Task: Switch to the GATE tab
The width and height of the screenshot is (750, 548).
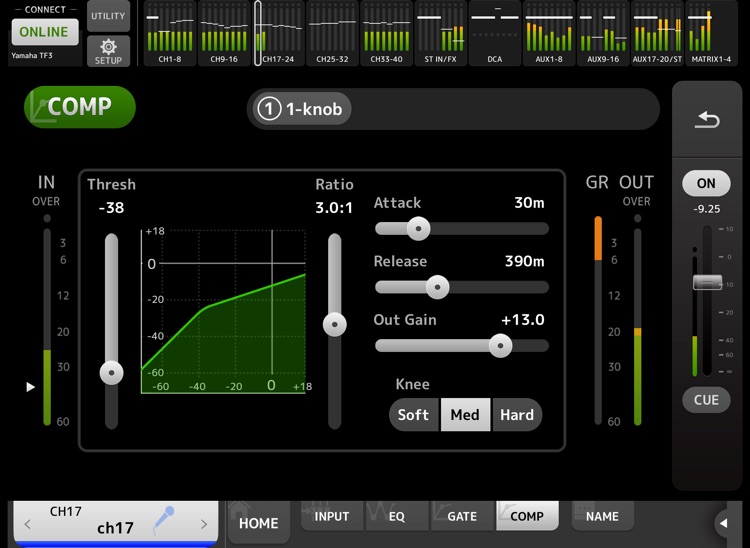Action: click(x=462, y=516)
